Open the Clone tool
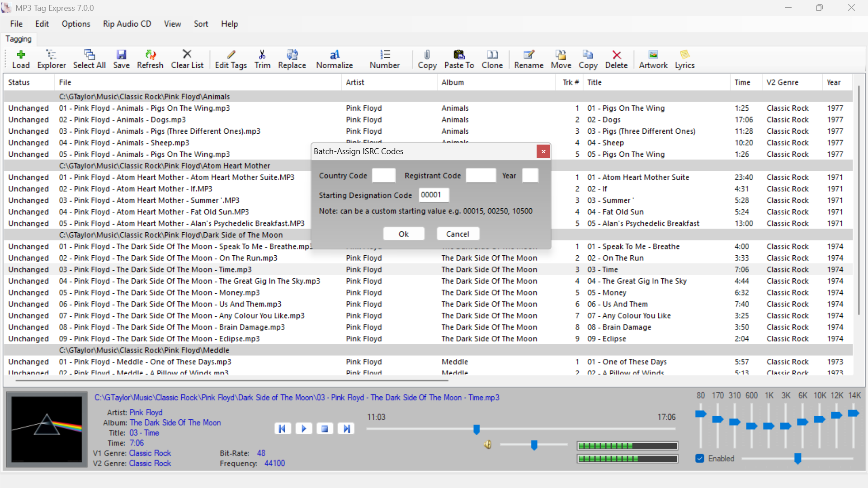The height and width of the screenshot is (488, 868). click(x=492, y=59)
